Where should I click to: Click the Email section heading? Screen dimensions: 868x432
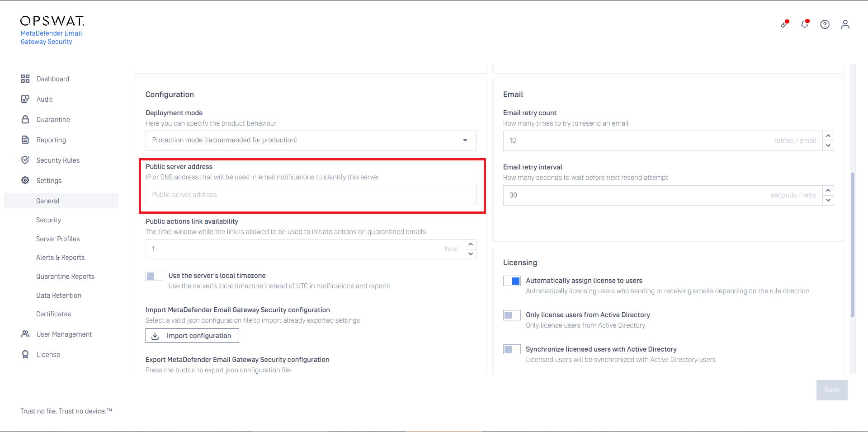(x=513, y=94)
